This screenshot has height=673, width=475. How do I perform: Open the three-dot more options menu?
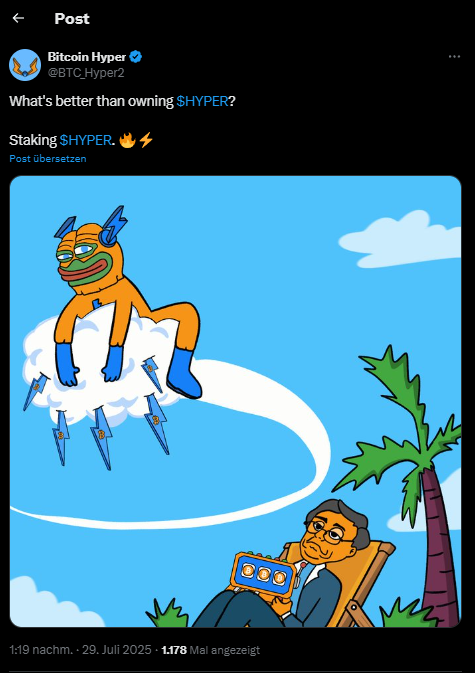point(454,57)
